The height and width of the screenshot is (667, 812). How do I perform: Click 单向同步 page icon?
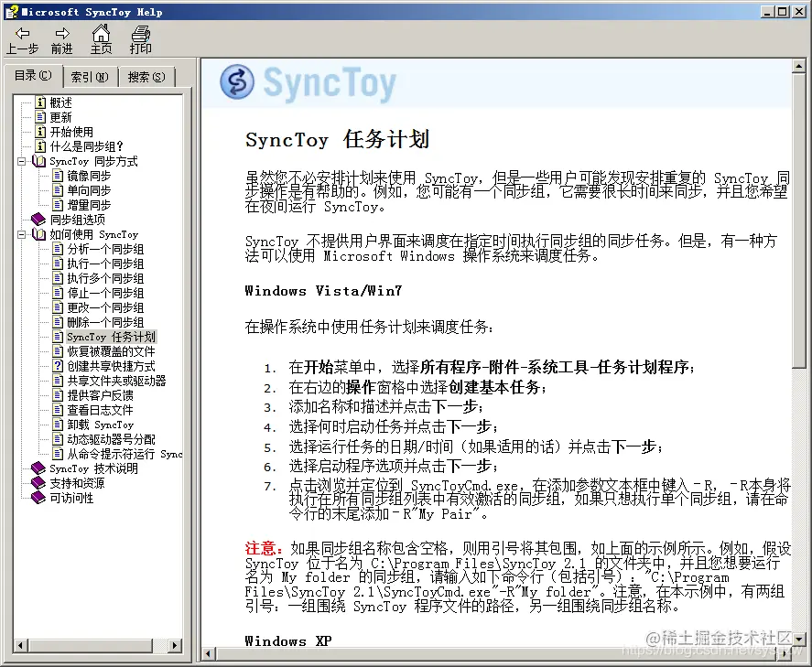(x=58, y=190)
